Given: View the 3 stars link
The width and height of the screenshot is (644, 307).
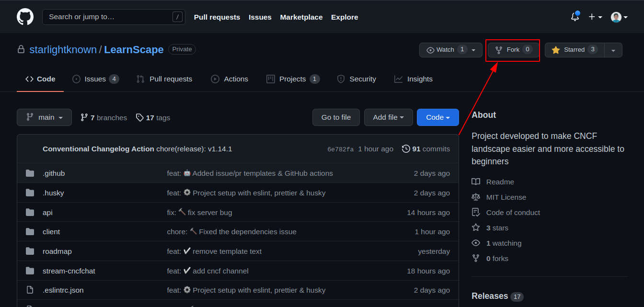Looking at the screenshot, I should (x=497, y=228).
